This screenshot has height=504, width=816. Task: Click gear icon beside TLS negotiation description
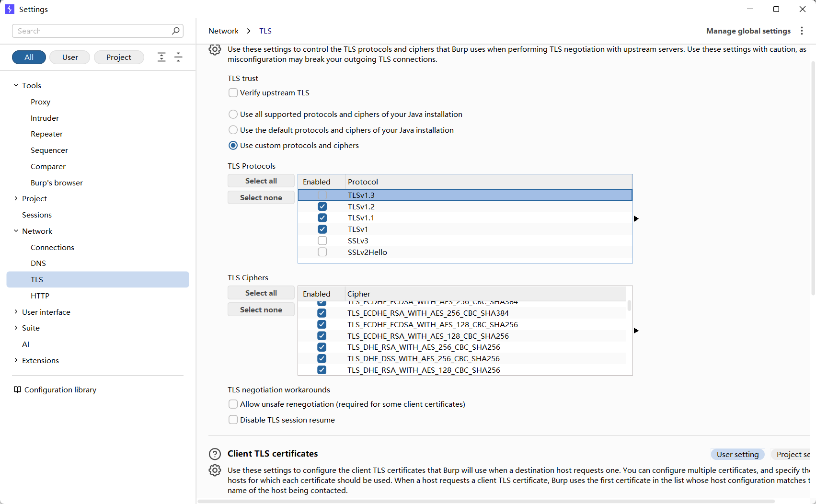point(215,49)
